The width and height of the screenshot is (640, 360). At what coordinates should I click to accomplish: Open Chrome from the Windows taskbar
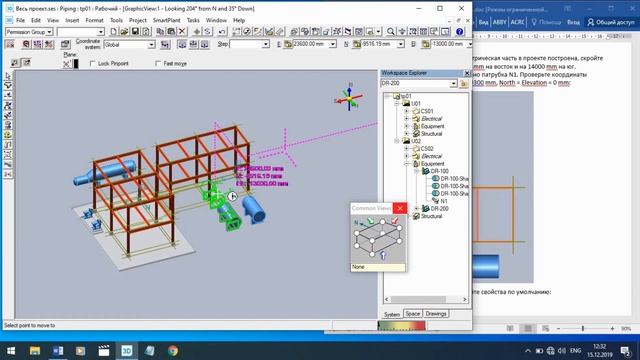(x=173, y=351)
